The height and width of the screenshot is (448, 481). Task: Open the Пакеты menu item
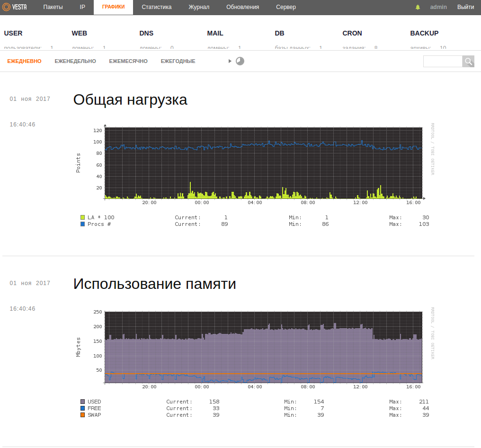tap(53, 7)
